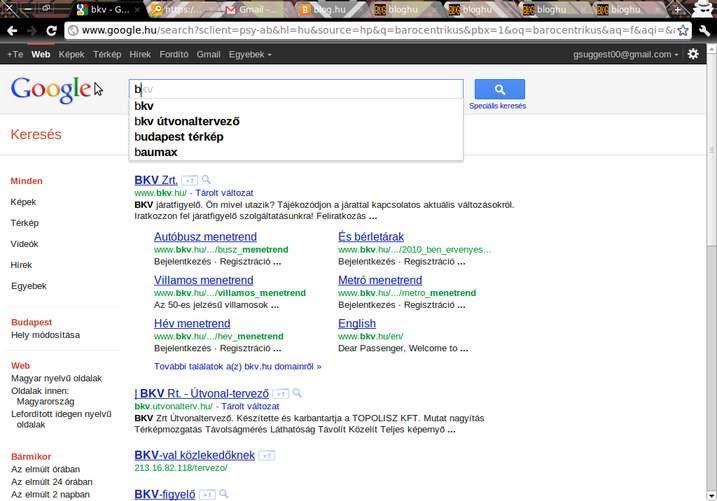Click the browser back arrow
This screenshot has height=501, width=717.
coord(12,31)
